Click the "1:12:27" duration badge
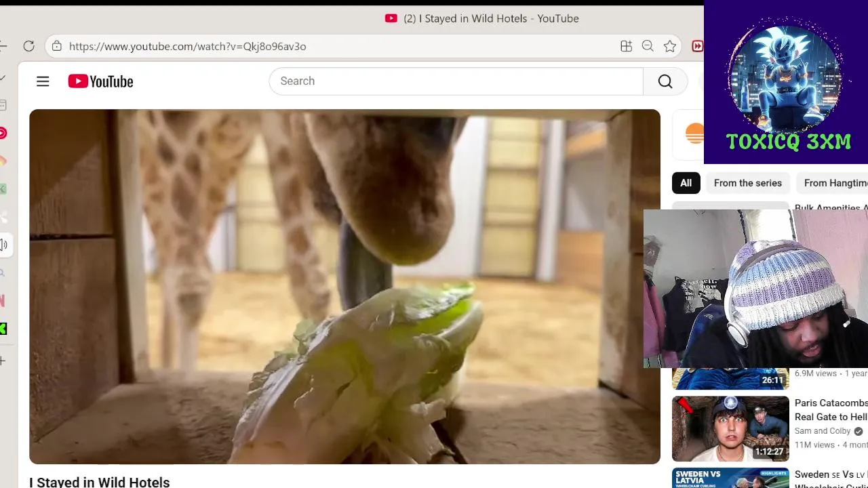868x488 pixels. [x=770, y=451]
